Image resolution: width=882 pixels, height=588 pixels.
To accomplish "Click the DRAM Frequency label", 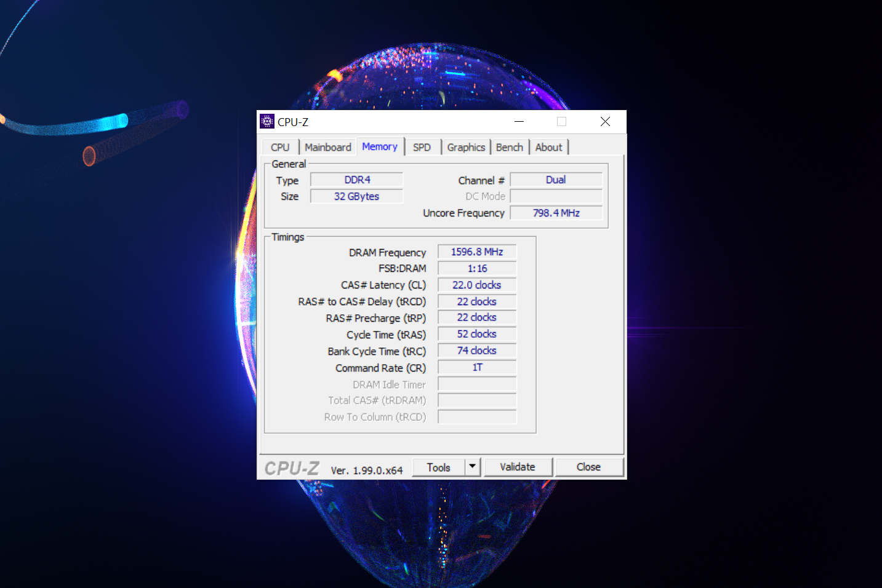I will click(387, 253).
